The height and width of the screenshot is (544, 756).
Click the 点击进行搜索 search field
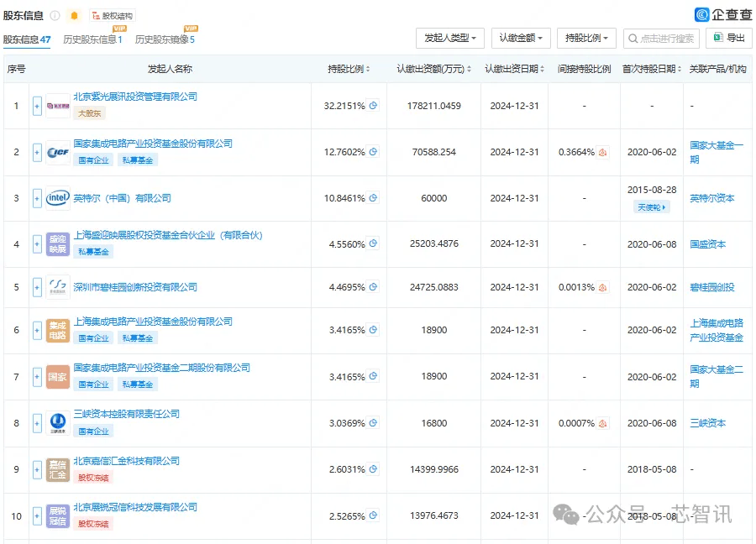(x=661, y=38)
